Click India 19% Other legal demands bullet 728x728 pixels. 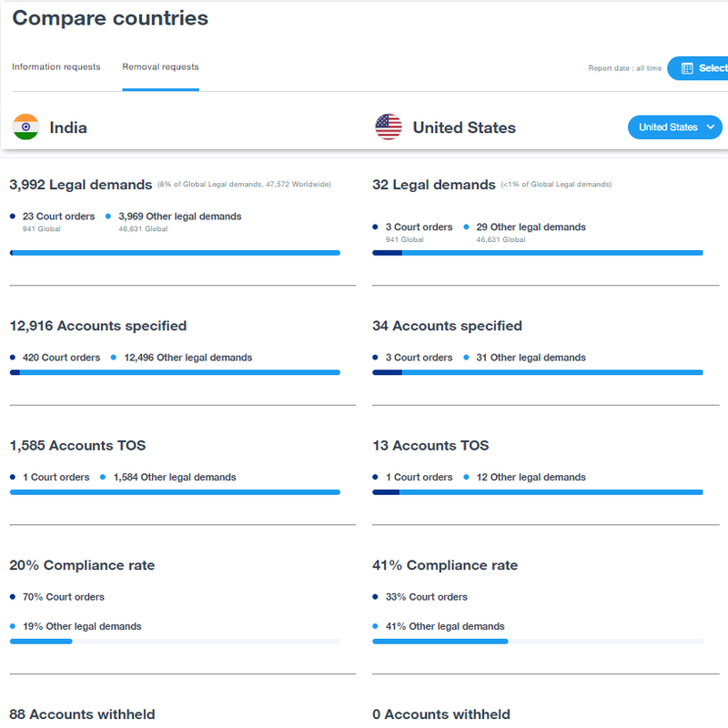click(13, 626)
